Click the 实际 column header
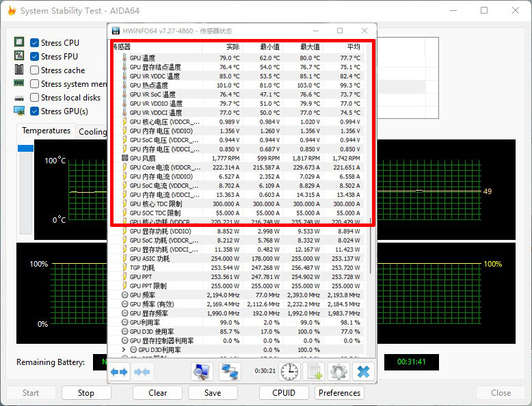The width and height of the screenshot is (532, 406). click(222, 46)
